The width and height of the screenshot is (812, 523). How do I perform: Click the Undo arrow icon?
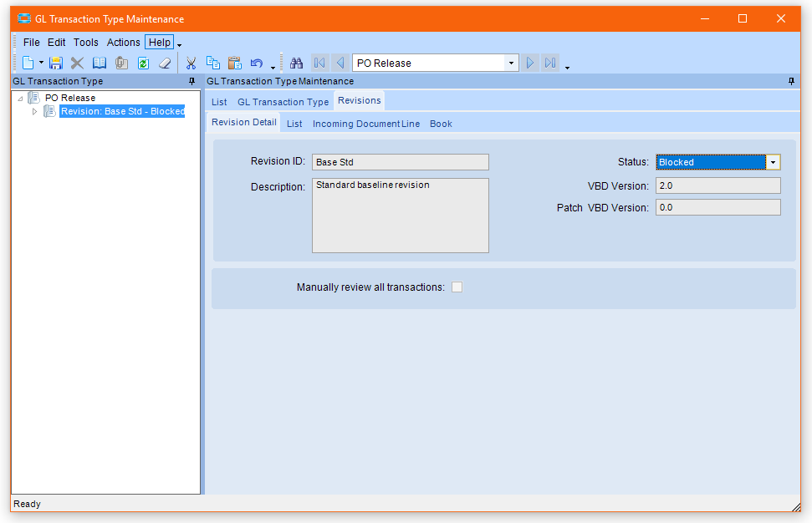(257, 63)
